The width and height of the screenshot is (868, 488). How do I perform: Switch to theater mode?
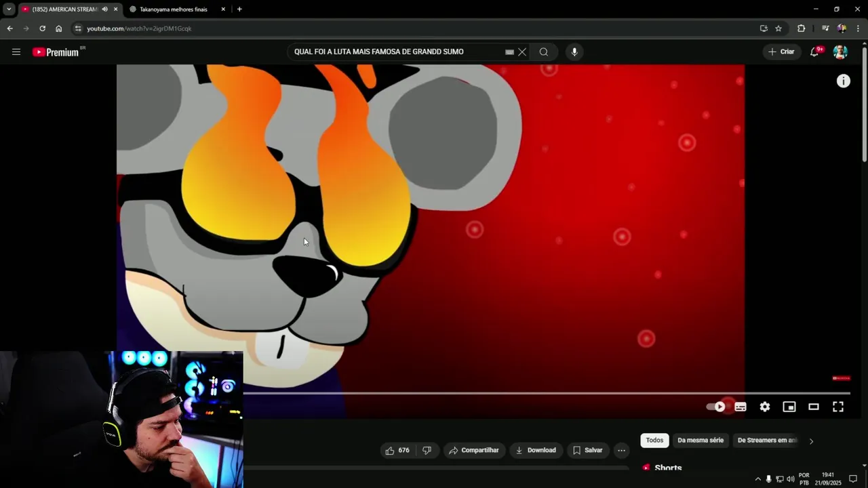click(x=814, y=407)
